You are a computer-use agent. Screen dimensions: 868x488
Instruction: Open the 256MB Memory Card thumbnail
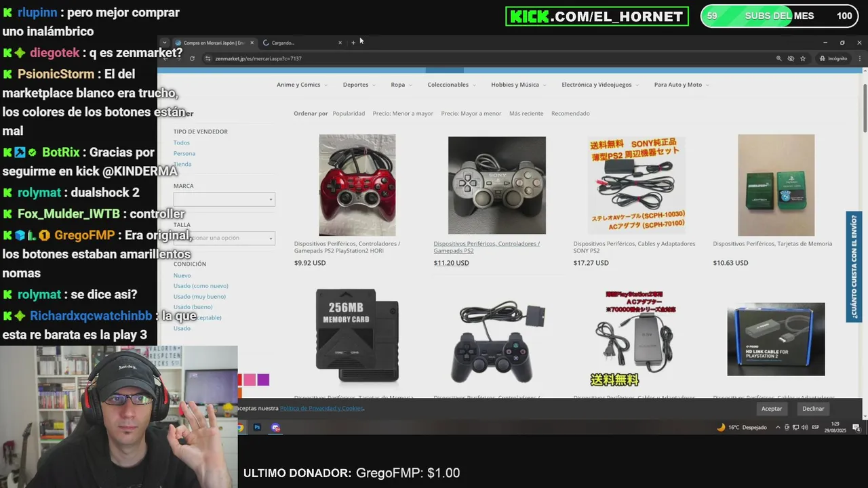(x=357, y=336)
